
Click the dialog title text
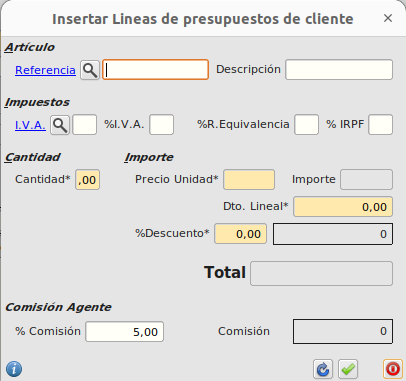(x=203, y=19)
